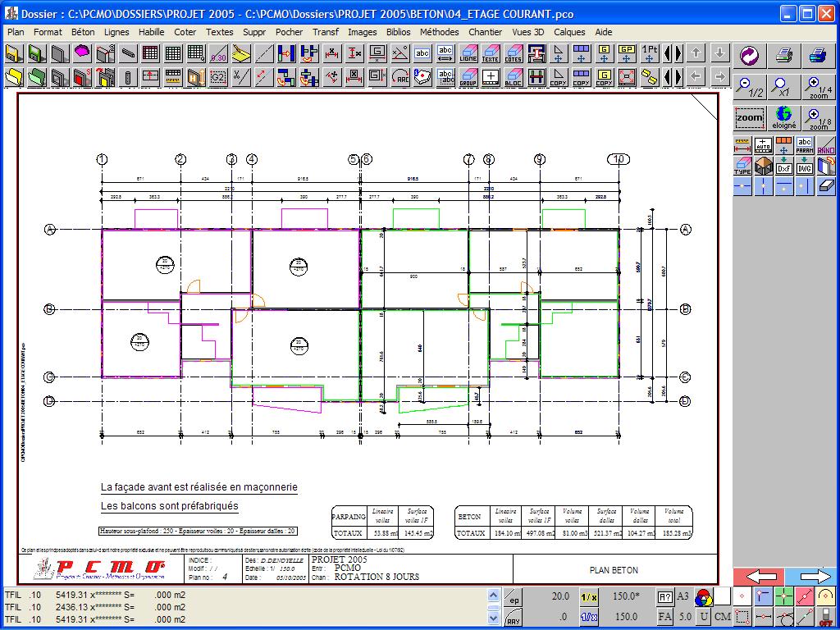Toggle the blue 1/x scale button
The height and width of the screenshot is (630, 840).
589,617
